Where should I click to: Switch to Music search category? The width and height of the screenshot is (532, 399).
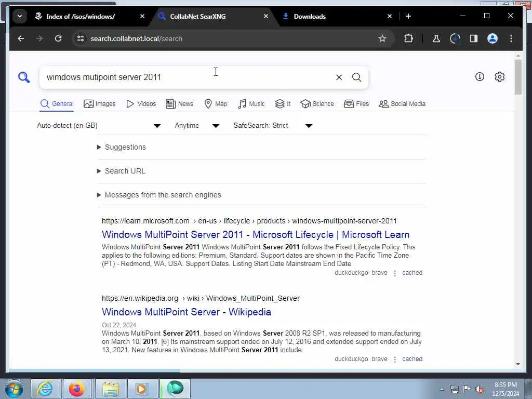coord(251,104)
